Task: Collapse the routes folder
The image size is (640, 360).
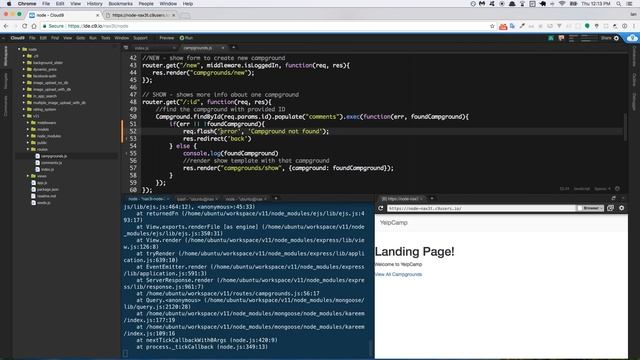Action: click(28, 149)
